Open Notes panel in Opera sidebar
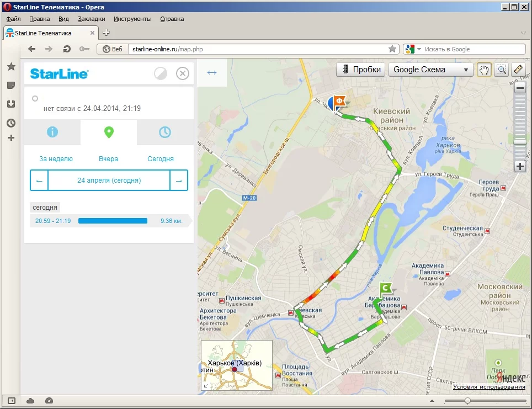Viewport: 532px width, 409px height. (11, 85)
